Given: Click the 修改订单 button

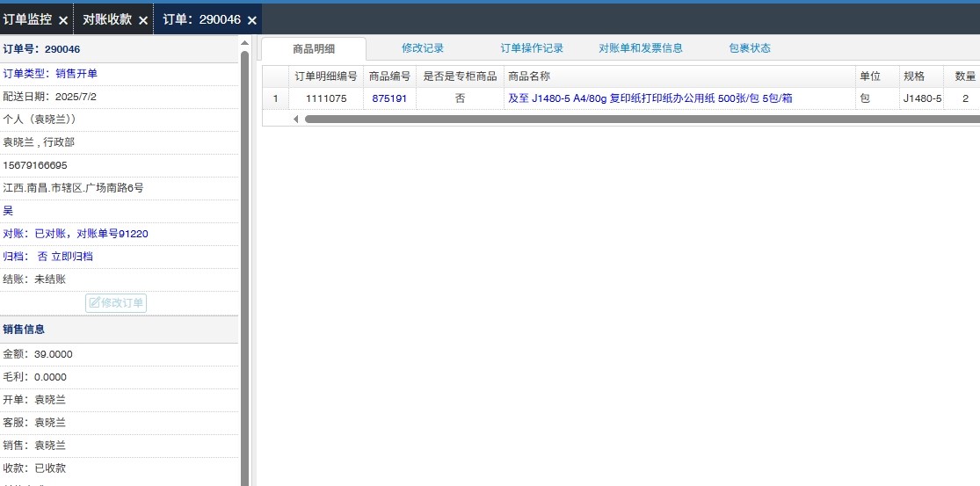Looking at the screenshot, I should (116, 303).
